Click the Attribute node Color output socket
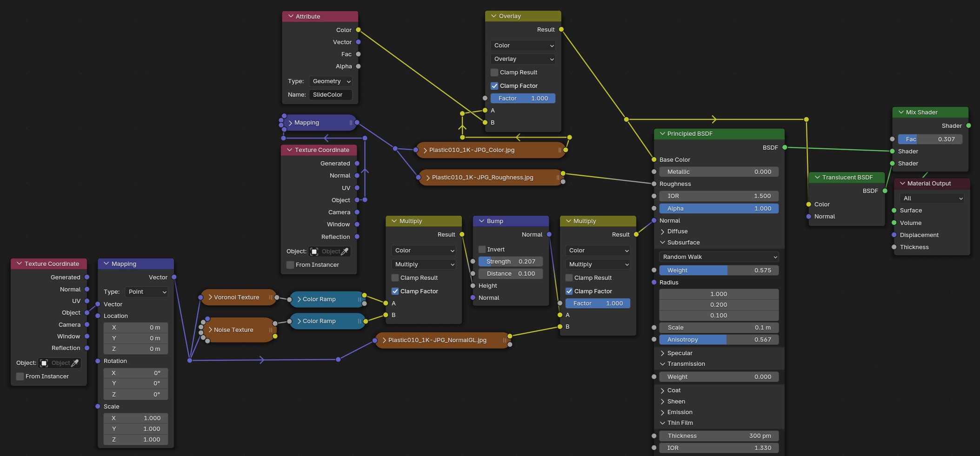Screen dimensions: 980x456 coord(358,30)
